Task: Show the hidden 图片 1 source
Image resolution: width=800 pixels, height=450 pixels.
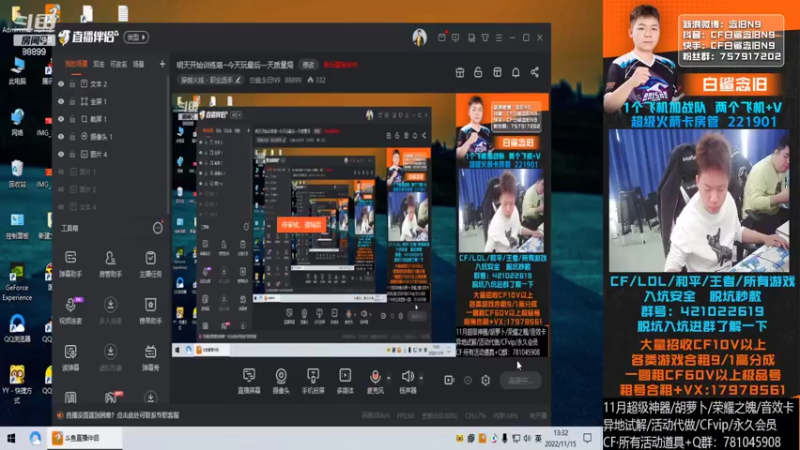Action: pyautogui.click(x=61, y=172)
